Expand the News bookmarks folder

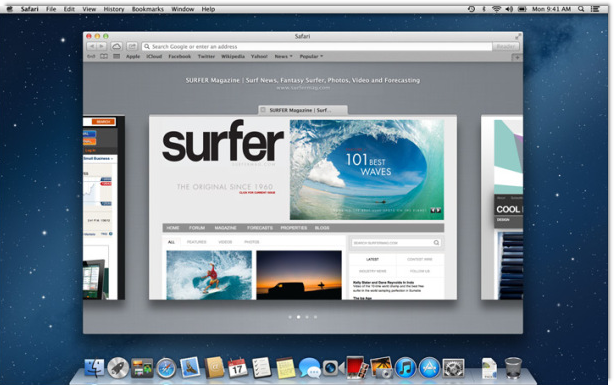point(284,56)
